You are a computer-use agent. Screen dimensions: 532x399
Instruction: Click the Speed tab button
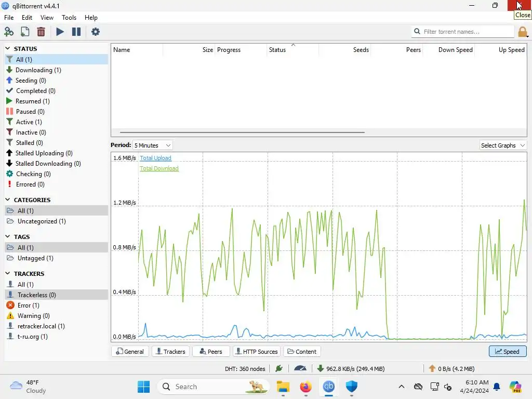click(x=508, y=352)
